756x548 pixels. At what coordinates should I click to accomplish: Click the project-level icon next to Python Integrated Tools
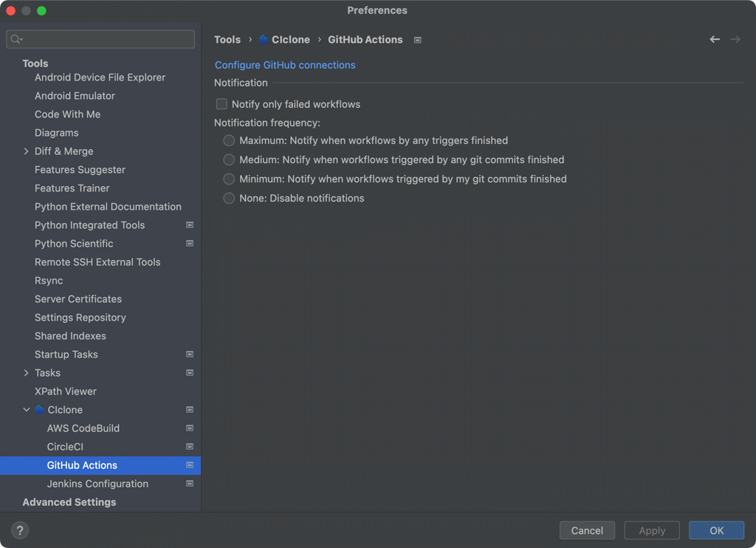point(190,225)
